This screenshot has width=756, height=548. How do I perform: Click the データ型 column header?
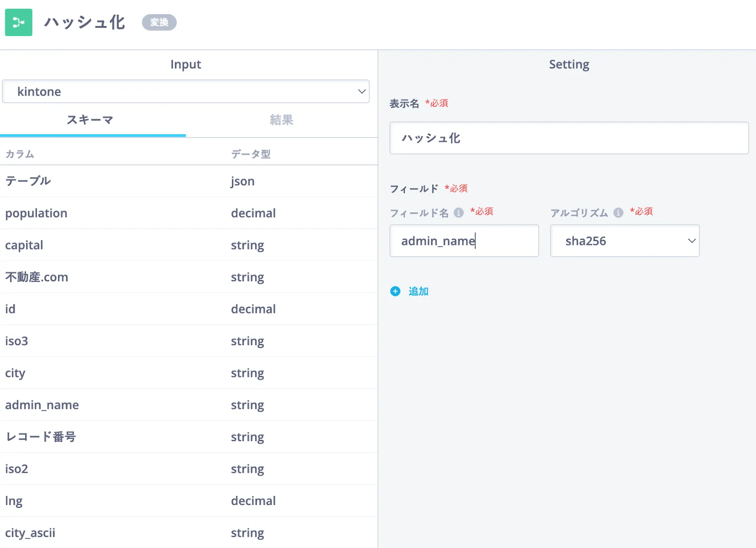point(250,154)
